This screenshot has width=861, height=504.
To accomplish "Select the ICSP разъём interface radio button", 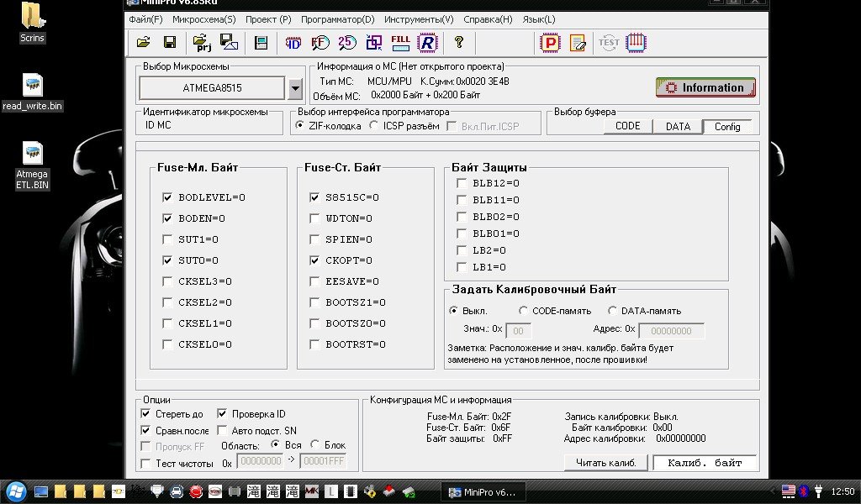I will (x=374, y=126).
